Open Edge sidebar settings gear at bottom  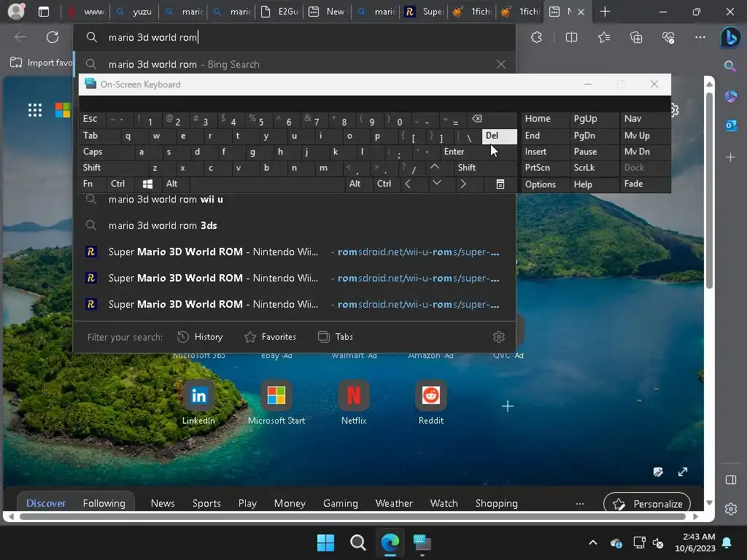(x=731, y=508)
